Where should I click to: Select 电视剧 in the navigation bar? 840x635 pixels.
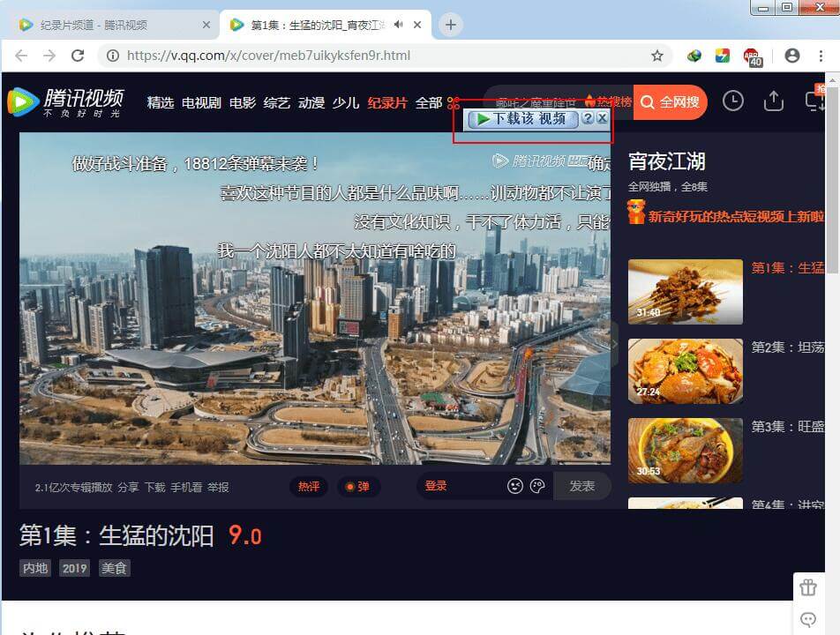tap(201, 102)
